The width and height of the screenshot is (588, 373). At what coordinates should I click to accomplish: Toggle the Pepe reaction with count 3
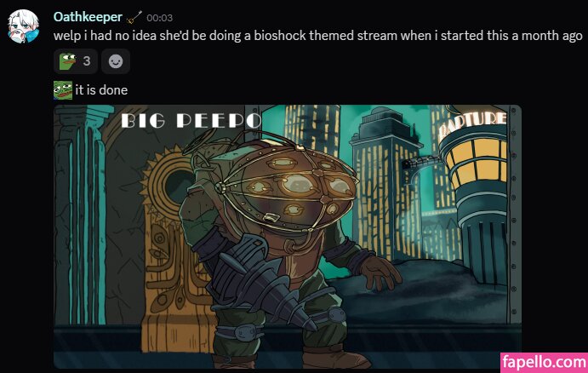(76, 60)
